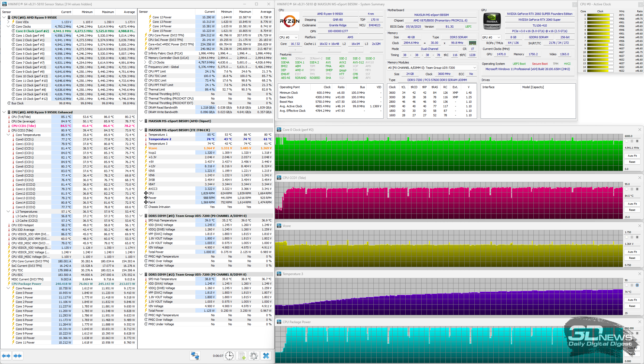Click Reset in the Vcore graph
This screenshot has height=364, width=644.
(x=632, y=258)
